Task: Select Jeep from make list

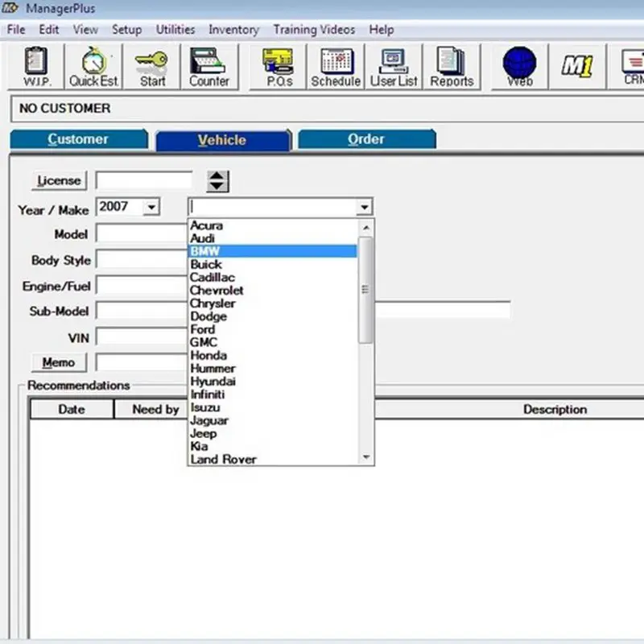Action: [x=273, y=434]
